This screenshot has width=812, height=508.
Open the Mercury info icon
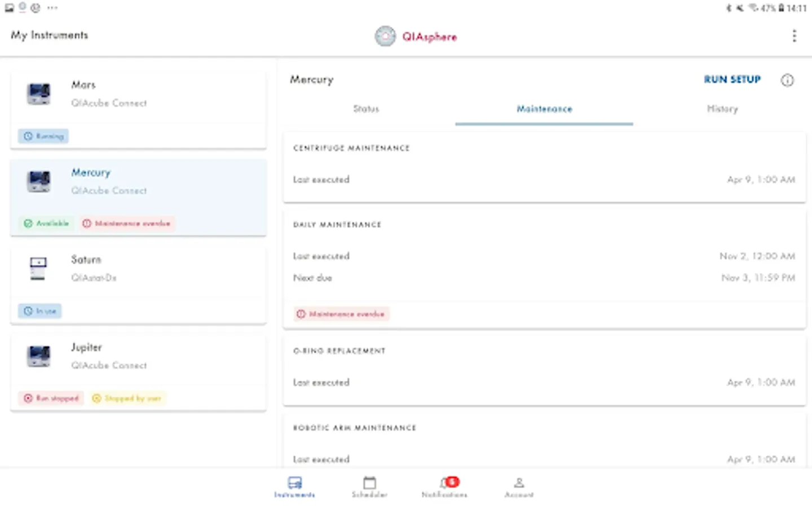pos(787,80)
